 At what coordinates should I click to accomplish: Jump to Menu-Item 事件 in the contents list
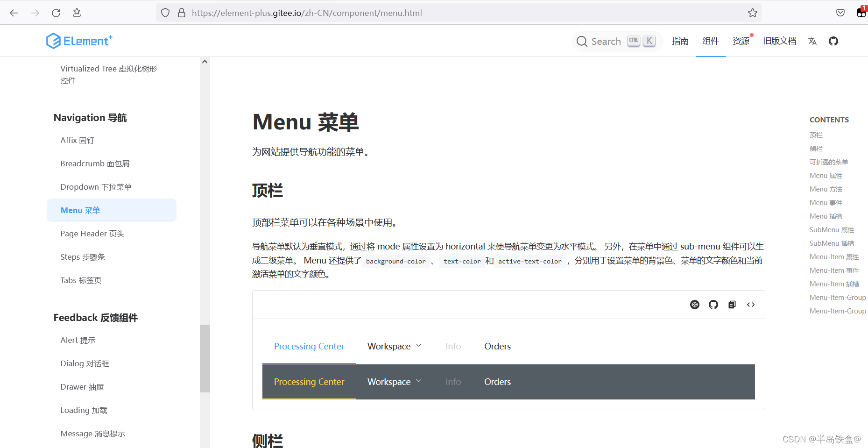tap(834, 270)
